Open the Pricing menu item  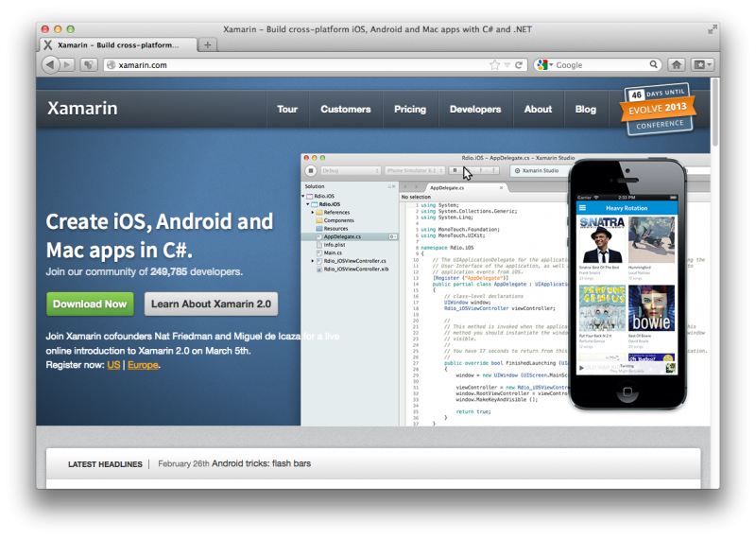click(x=410, y=110)
